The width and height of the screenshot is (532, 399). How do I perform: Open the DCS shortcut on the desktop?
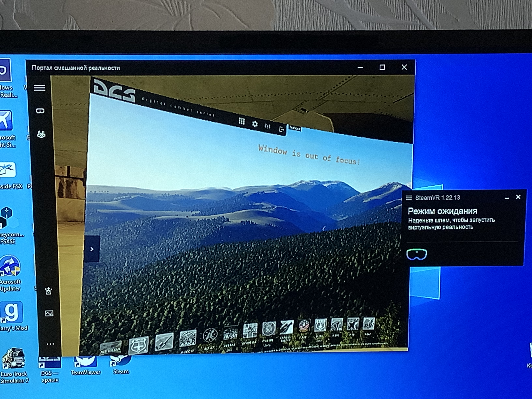(x=50, y=369)
